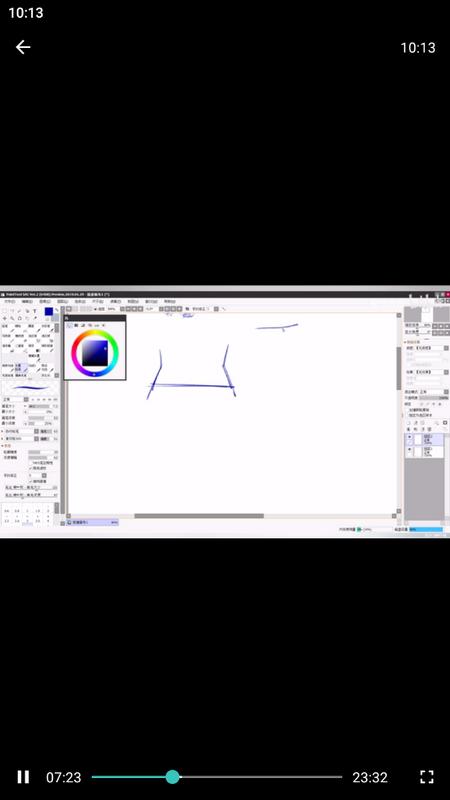Pick the Eyedropper tool in the toolbox

click(x=35, y=318)
